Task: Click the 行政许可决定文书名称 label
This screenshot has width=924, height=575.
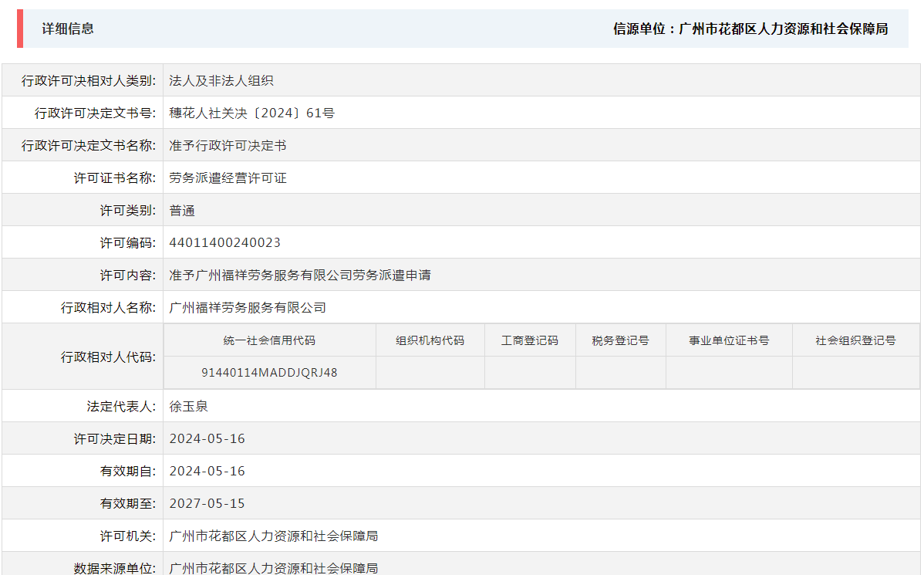Action: pos(89,146)
